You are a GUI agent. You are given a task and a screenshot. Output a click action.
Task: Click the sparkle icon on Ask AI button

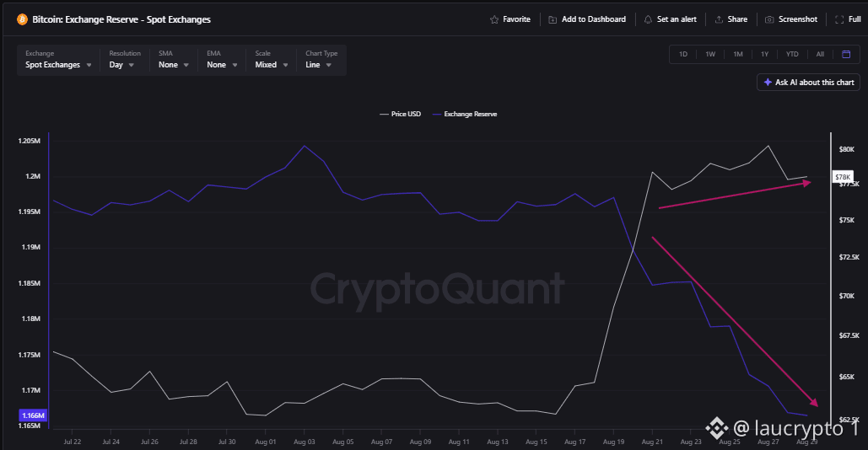pyautogui.click(x=768, y=83)
